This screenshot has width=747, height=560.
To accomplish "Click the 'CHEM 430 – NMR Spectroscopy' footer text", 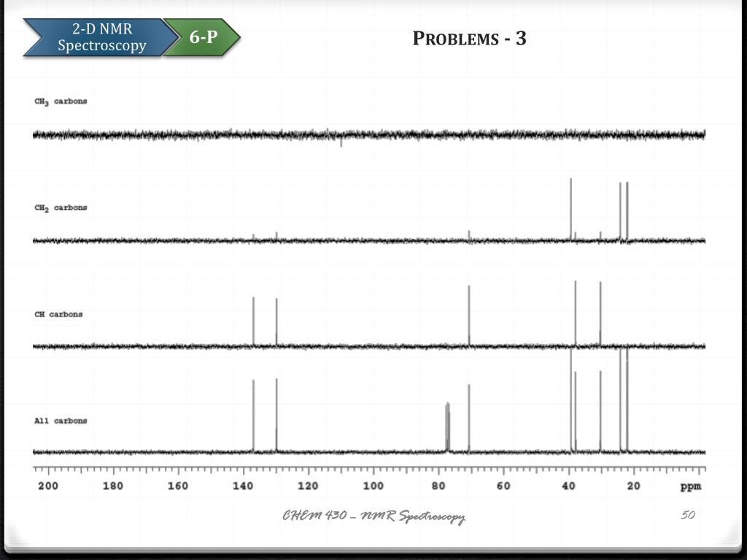I will (x=374, y=516).
